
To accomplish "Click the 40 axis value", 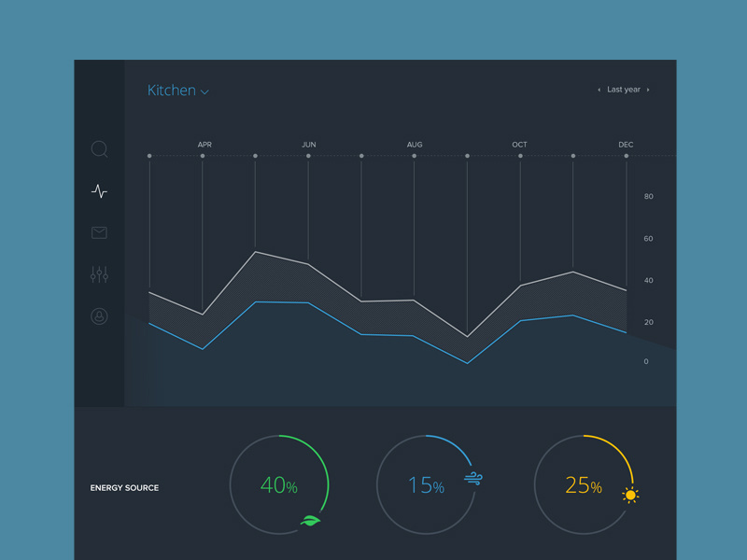I will 648,280.
